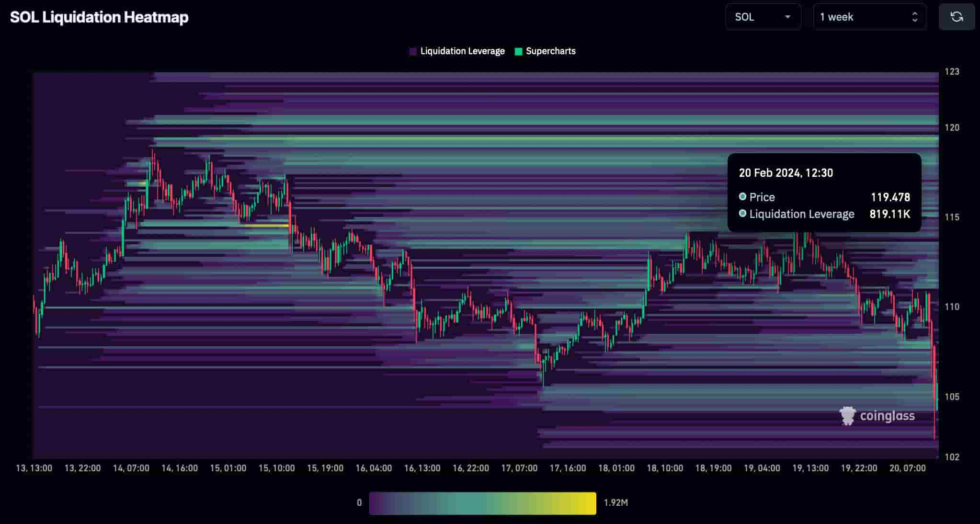Click the SOL dropdown caret arrow

click(x=787, y=17)
